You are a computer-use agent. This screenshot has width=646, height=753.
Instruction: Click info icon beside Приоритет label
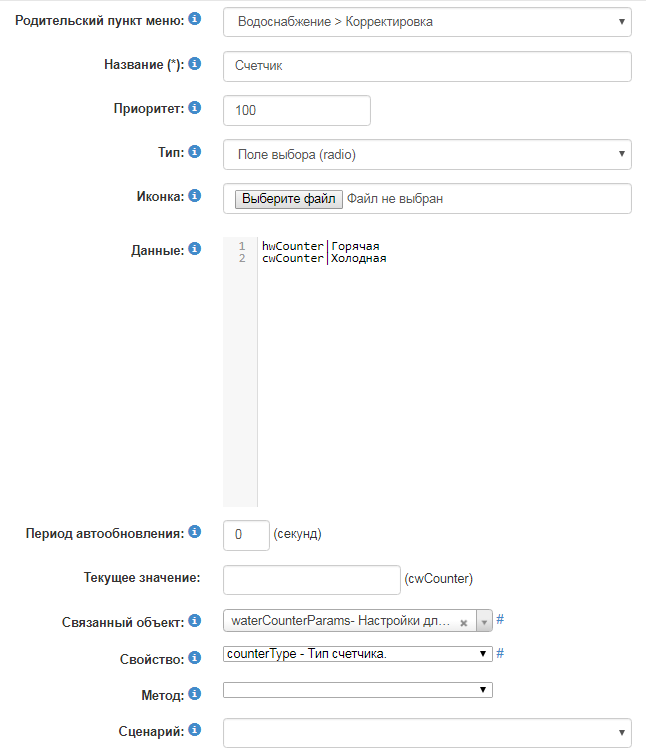point(195,108)
